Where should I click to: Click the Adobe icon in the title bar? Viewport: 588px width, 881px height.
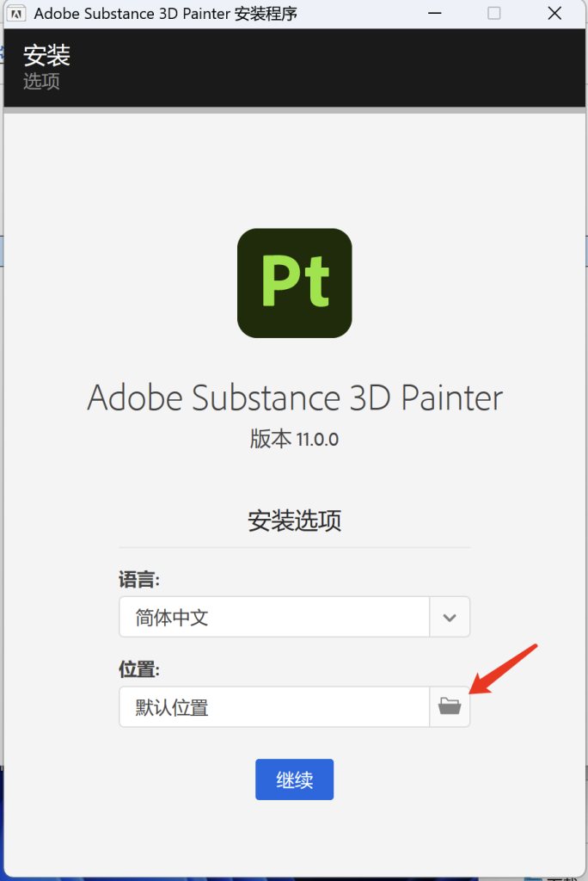[x=16, y=14]
